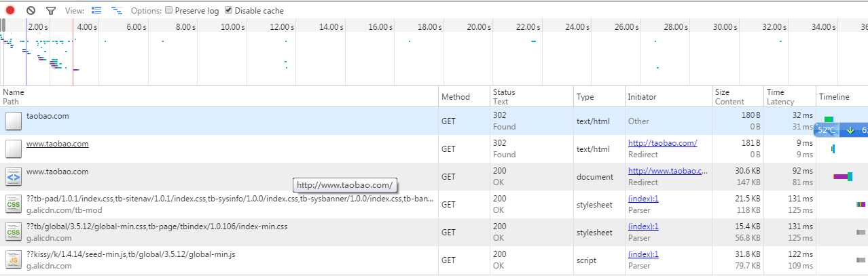The height and width of the screenshot is (276, 868).
Task: Sort by the Size column header
Action: (x=738, y=96)
